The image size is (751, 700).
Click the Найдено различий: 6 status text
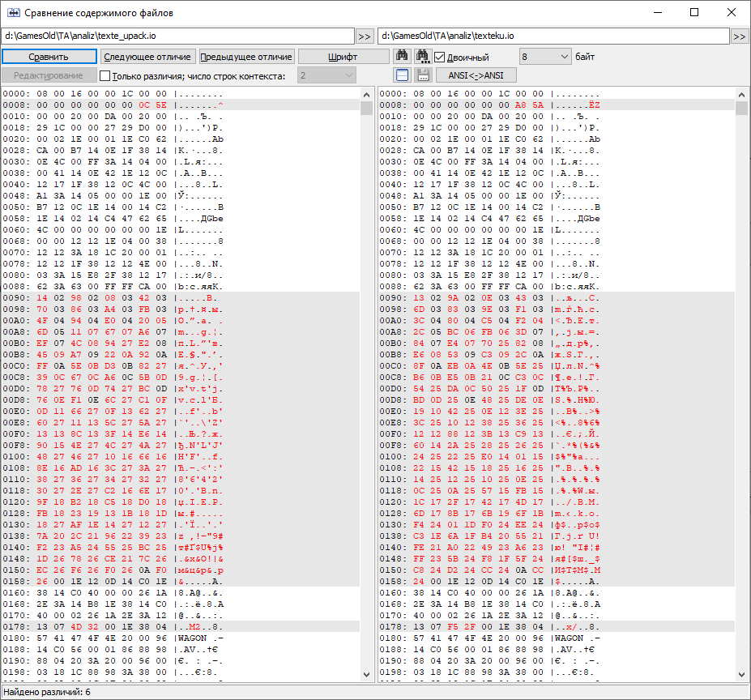(x=46, y=692)
